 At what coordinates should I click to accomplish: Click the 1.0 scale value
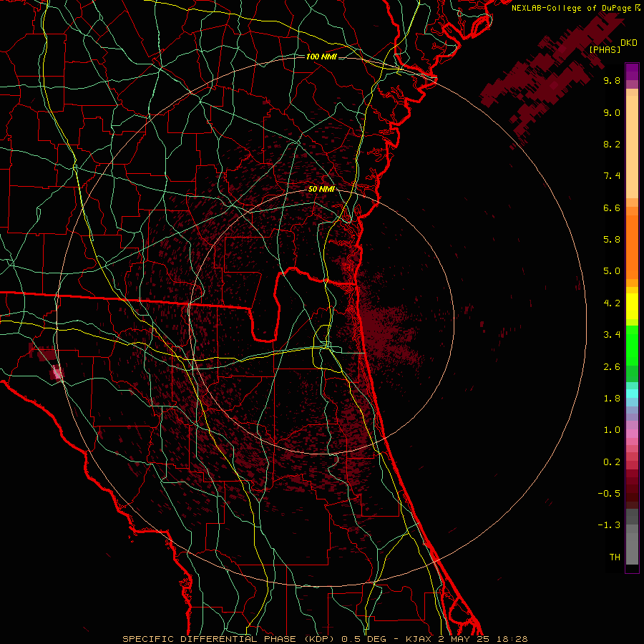coord(612,430)
